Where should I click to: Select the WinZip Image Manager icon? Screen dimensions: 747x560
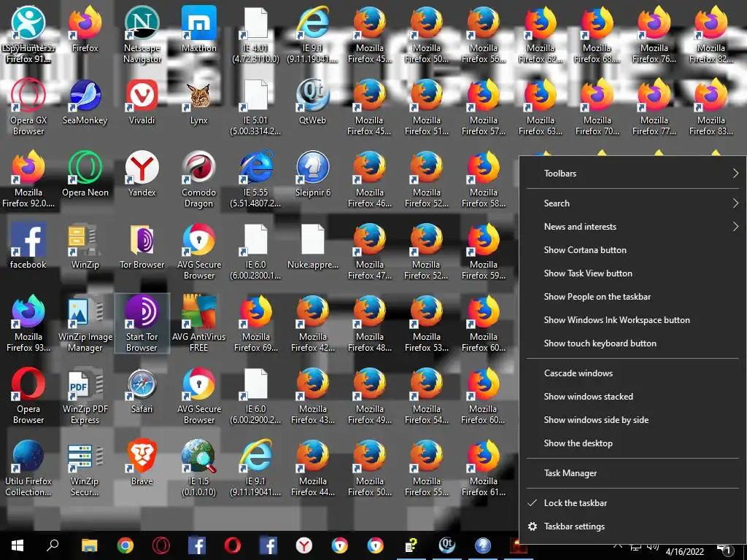[85, 324]
